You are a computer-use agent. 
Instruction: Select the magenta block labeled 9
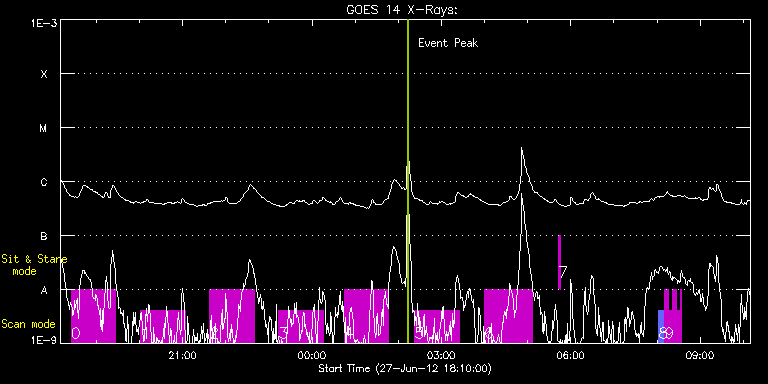(x=673, y=316)
